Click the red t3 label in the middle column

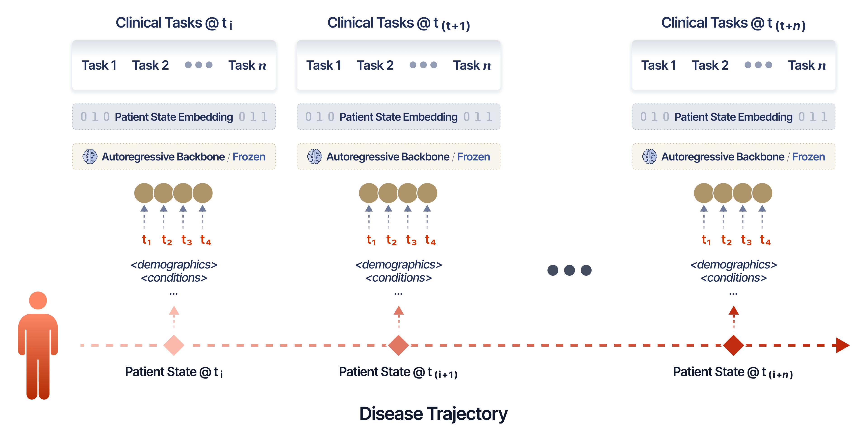411,240
